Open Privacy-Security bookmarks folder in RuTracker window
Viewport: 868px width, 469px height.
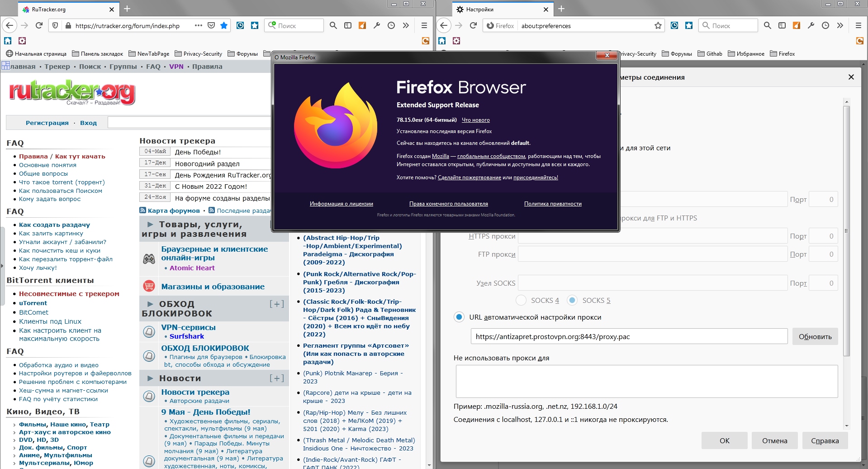coord(198,53)
